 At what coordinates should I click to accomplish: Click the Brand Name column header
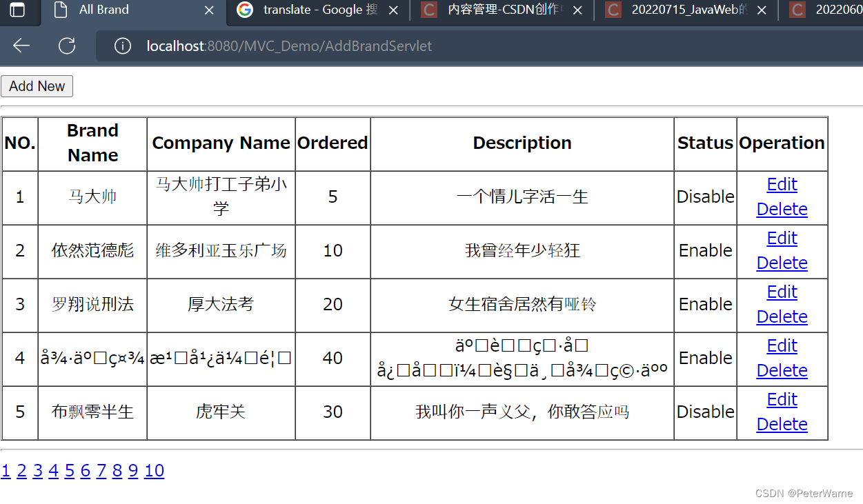coord(92,143)
